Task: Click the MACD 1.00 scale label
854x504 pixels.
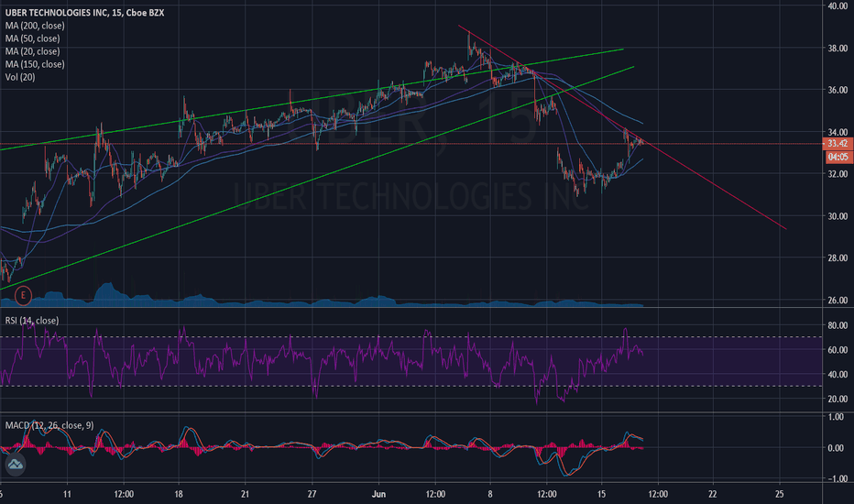Action: [836, 417]
